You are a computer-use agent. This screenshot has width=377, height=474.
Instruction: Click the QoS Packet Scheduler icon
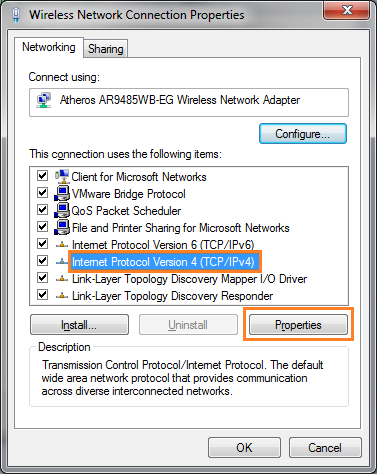[62, 210]
